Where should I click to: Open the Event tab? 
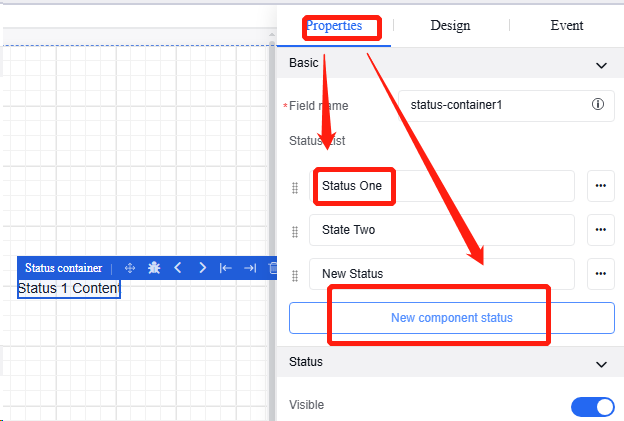567,26
